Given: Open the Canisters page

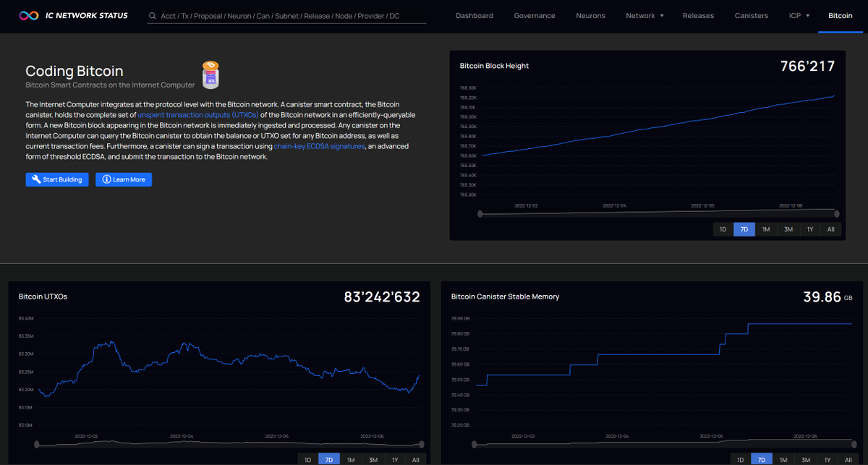Looking at the screenshot, I should coord(752,16).
